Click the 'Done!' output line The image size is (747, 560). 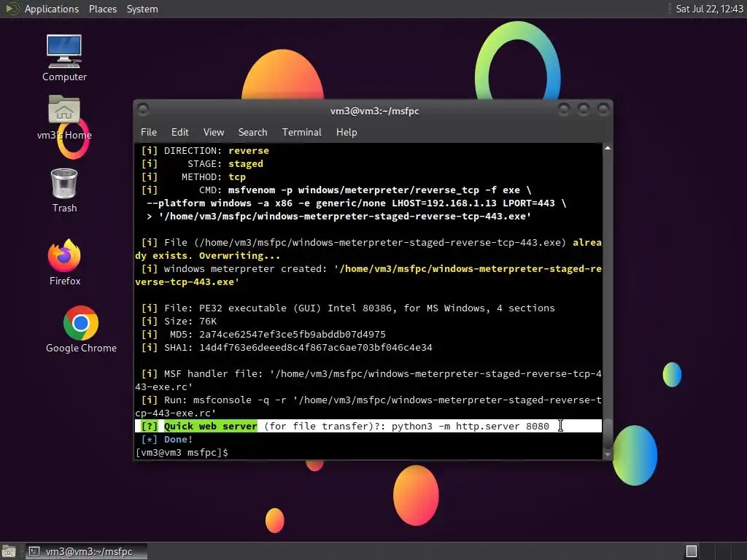point(167,439)
